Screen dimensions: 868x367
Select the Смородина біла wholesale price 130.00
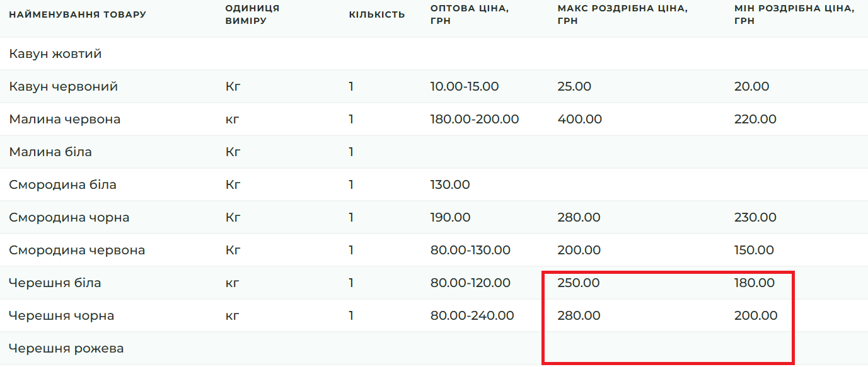pyautogui.click(x=450, y=184)
